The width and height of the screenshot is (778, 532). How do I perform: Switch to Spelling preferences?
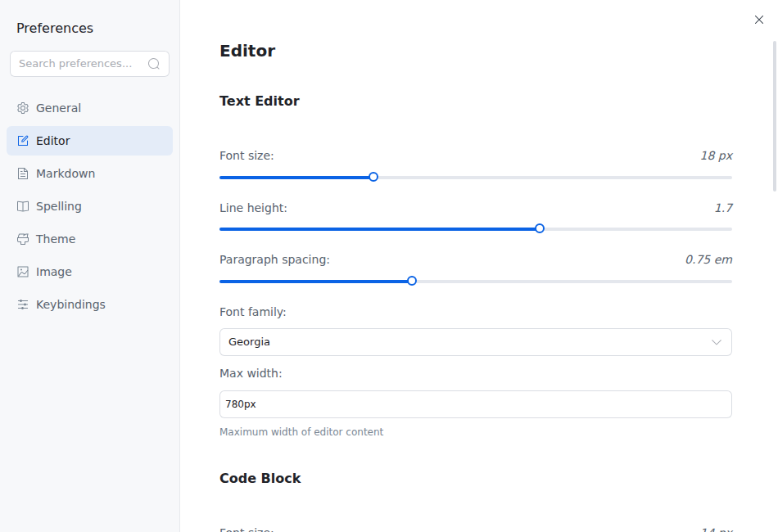[x=89, y=206]
